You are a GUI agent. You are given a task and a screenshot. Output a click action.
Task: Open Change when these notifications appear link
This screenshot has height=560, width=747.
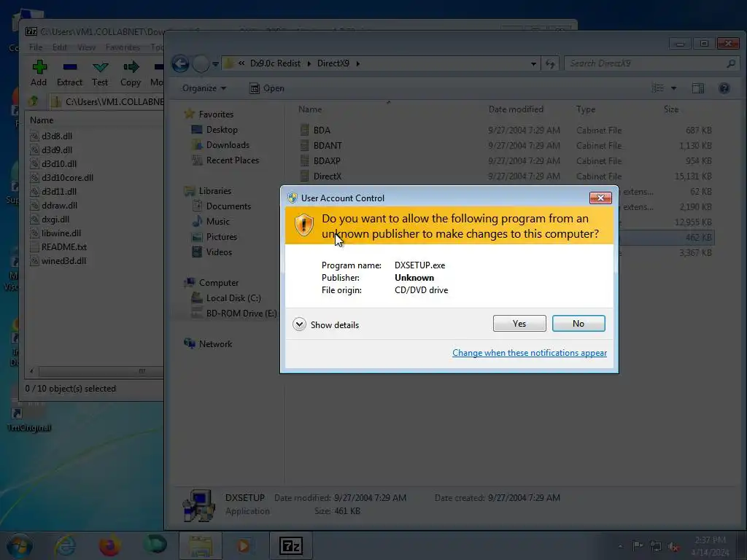click(x=530, y=353)
